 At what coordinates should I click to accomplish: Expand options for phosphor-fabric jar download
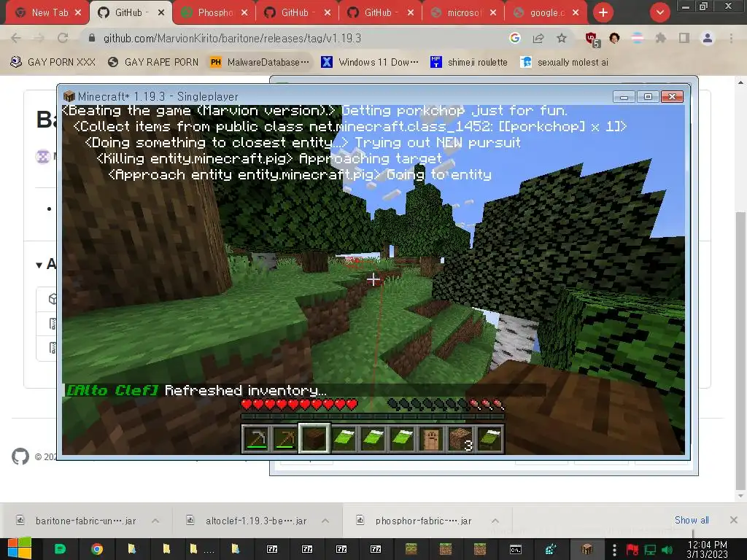point(495,521)
